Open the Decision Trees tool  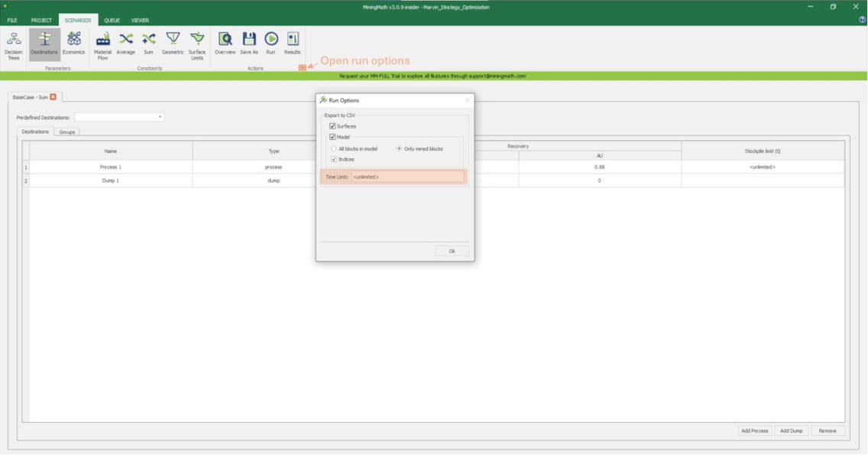[x=13, y=44]
